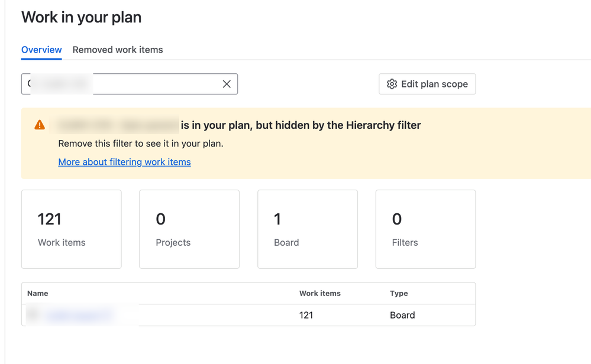Clear the search field with the X icon
Image resolution: width=591 pixels, height=364 pixels.
click(227, 84)
